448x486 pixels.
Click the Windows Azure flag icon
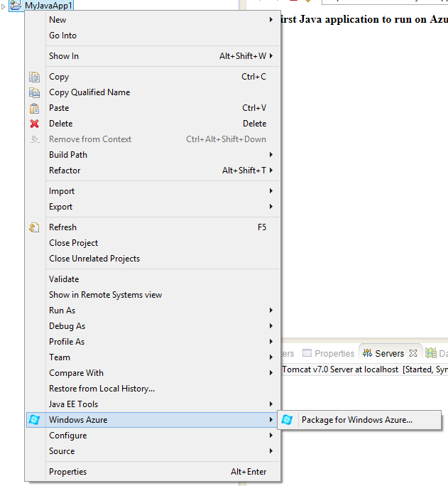pyautogui.click(x=34, y=420)
